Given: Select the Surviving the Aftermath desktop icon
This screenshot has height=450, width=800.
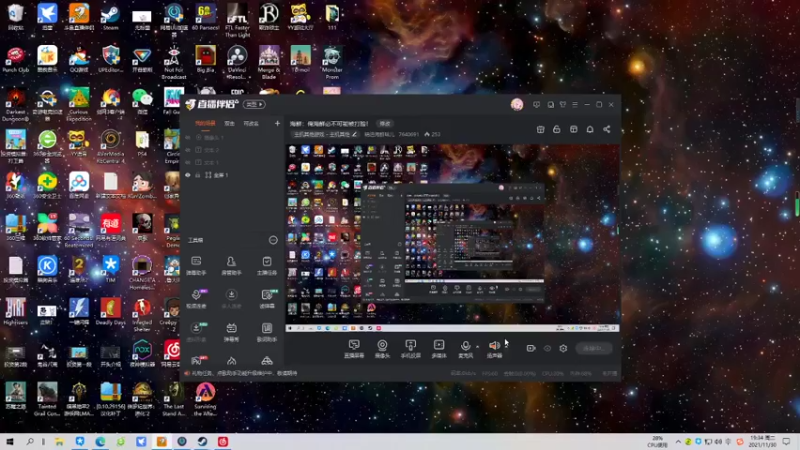Looking at the screenshot, I should click(x=205, y=400).
